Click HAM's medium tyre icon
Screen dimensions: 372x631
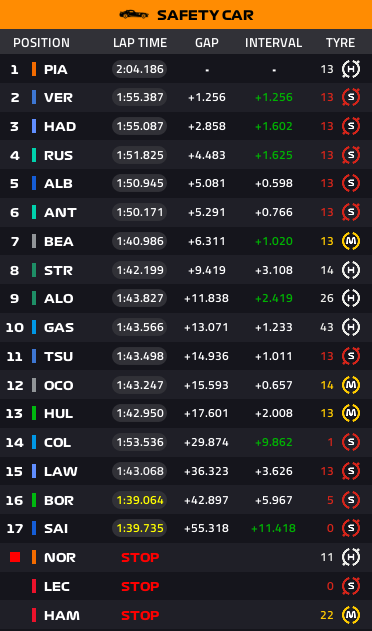pos(351,615)
